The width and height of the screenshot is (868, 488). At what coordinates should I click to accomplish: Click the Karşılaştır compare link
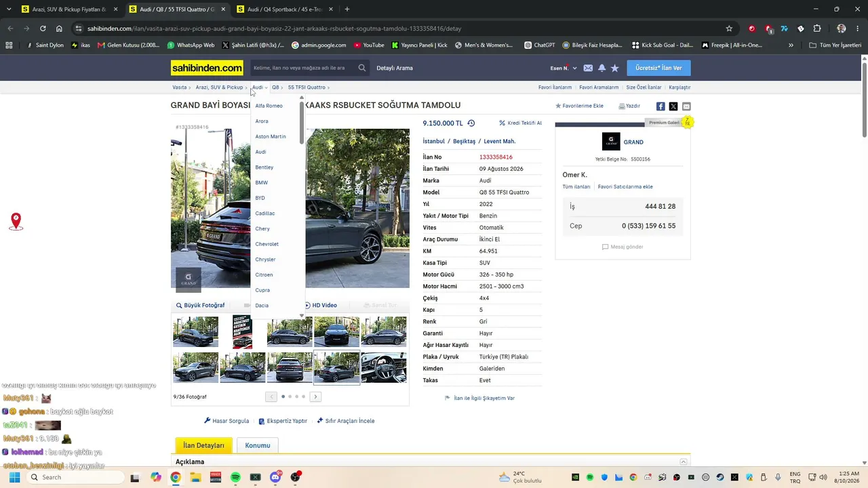point(679,87)
